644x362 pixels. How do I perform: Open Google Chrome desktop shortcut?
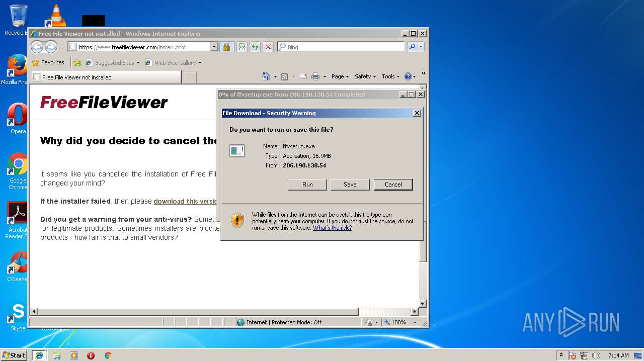(18, 171)
